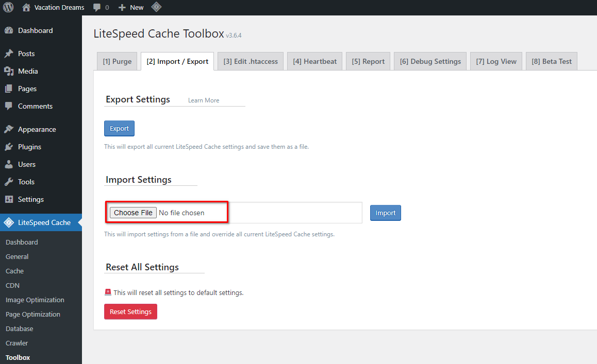Open the [5] Report tab
The image size is (597, 364).
click(x=368, y=61)
